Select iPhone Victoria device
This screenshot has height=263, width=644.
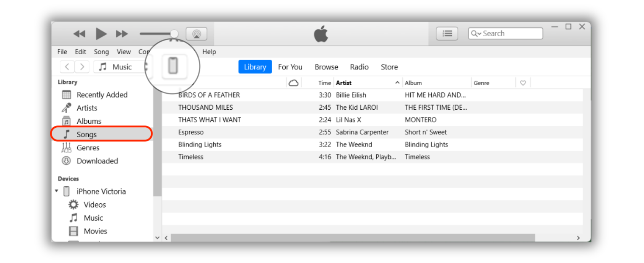point(101,191)
